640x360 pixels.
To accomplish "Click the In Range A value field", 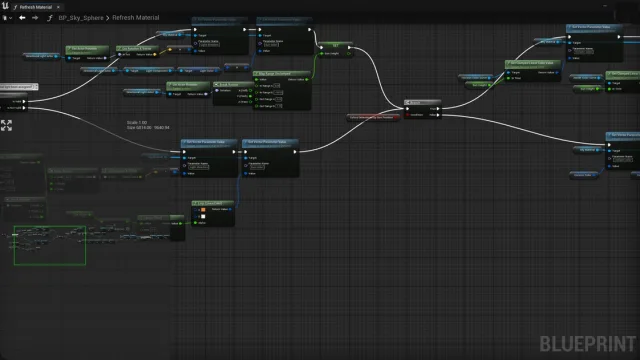I will (x=277, y=86).
